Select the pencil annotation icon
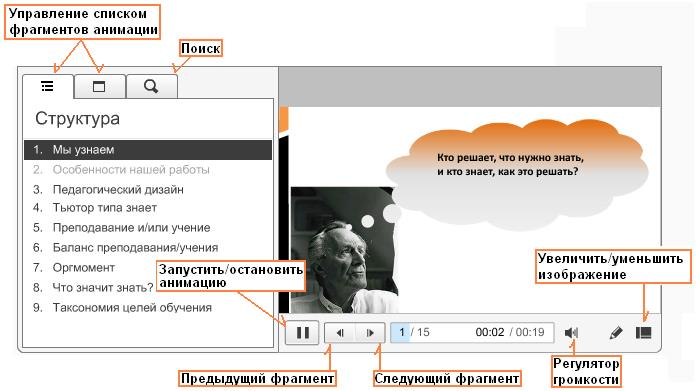The width and height of the screenshot is (696, 391). 616,333
